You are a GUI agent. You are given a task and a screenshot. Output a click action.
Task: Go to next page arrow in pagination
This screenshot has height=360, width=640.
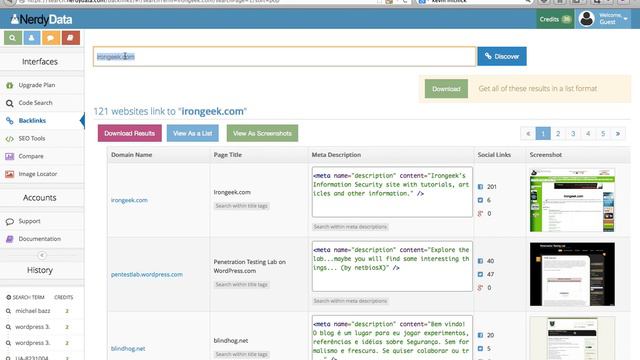point(618,133)
